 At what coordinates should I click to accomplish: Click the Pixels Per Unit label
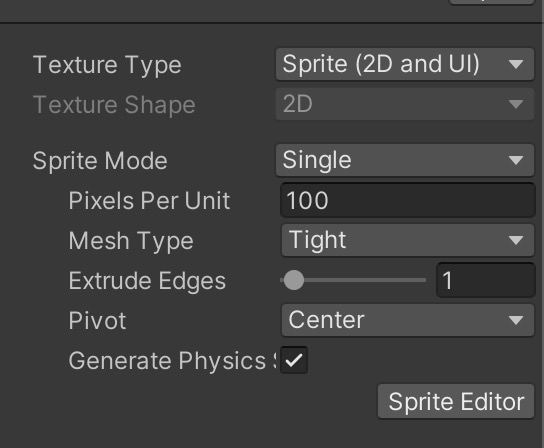149,201
